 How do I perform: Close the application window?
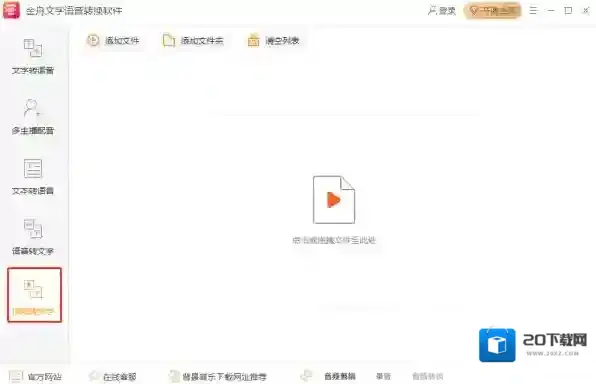click(x=586, y=10)
